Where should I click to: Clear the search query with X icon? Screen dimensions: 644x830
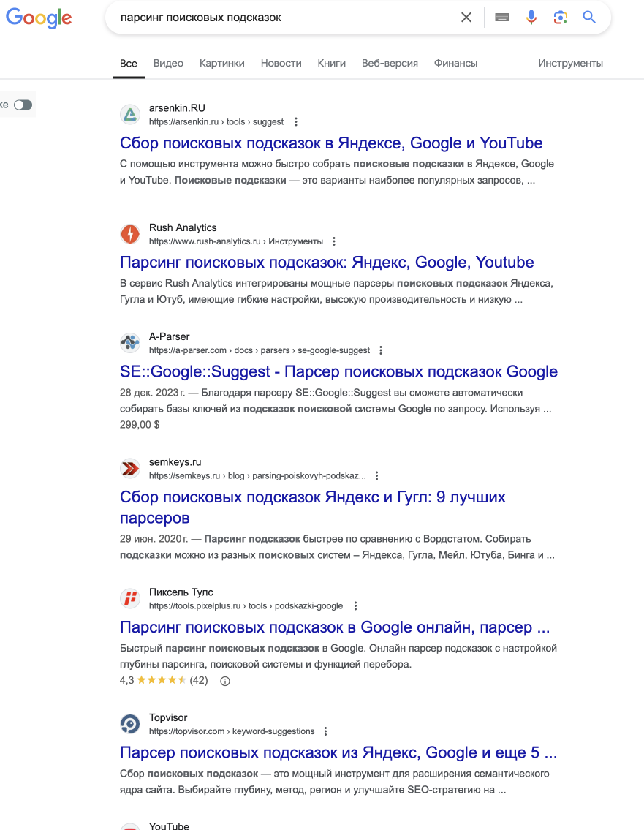(x=466, y=18)
